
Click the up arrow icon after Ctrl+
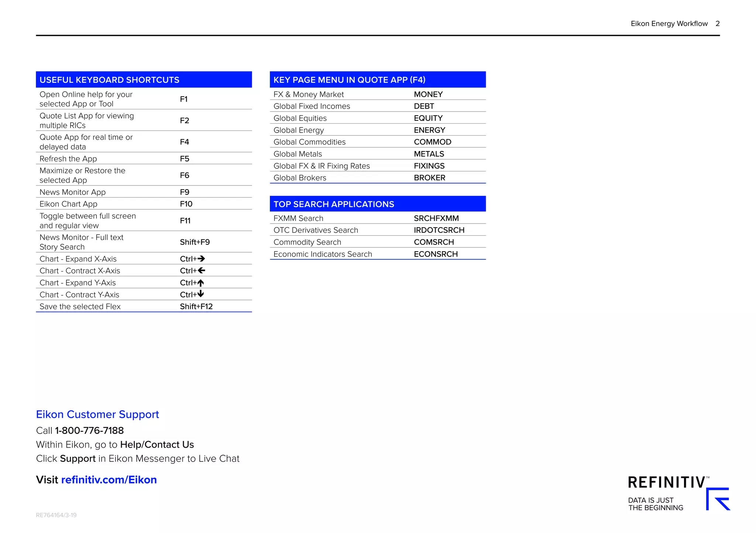point(200,283)
